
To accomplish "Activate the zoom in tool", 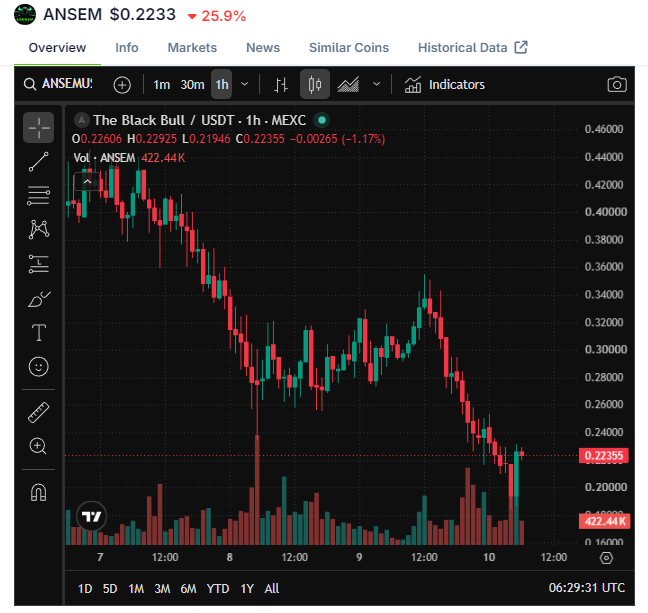I will point(38,446).
